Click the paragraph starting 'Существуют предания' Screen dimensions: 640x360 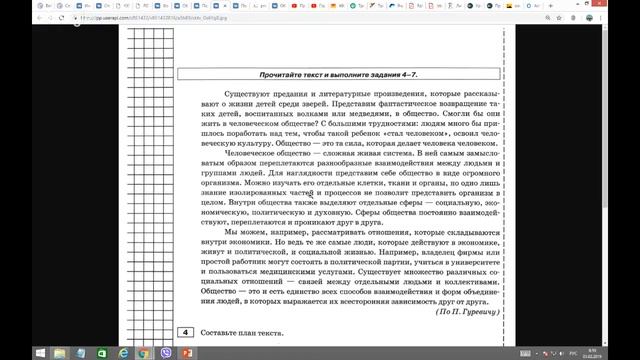coord(350,118)
